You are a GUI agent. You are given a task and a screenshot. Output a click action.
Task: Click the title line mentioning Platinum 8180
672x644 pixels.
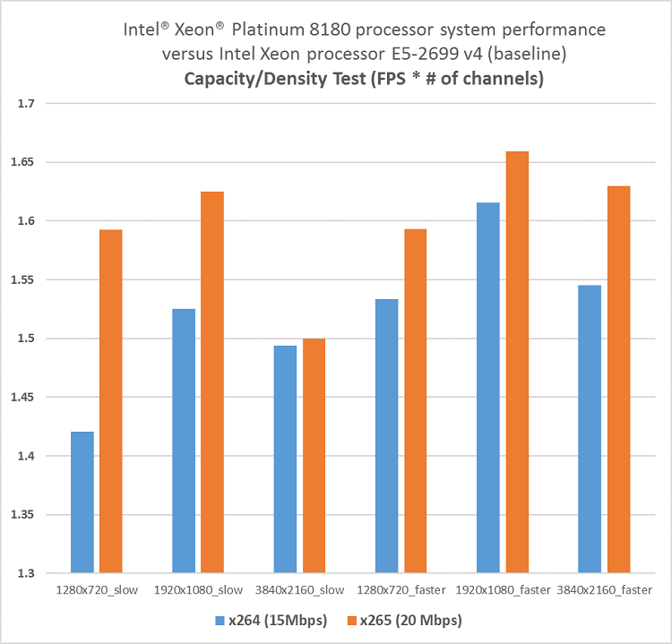click(365, 30)
